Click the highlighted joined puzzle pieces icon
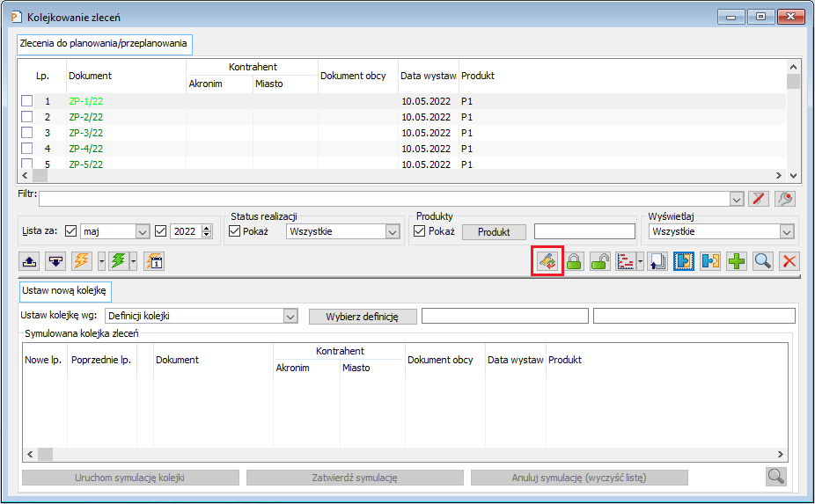The height and width of the screenshot is (504, 815). point(684,261)
